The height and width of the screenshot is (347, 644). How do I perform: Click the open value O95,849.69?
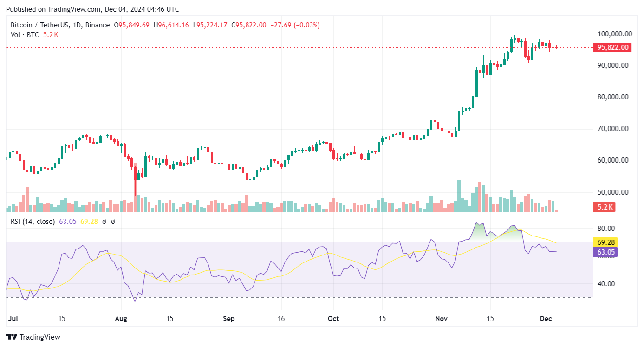coord(132,25)
